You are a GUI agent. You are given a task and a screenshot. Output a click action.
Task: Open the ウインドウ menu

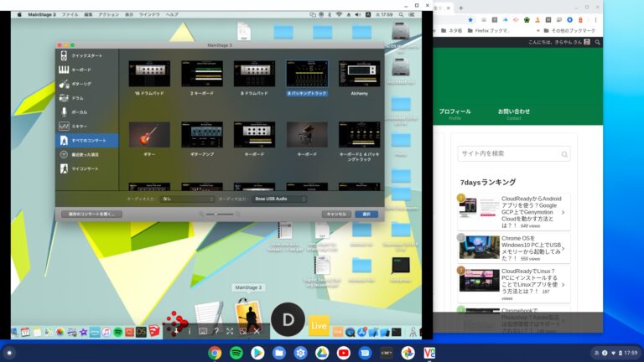click(x=149, y=15)
